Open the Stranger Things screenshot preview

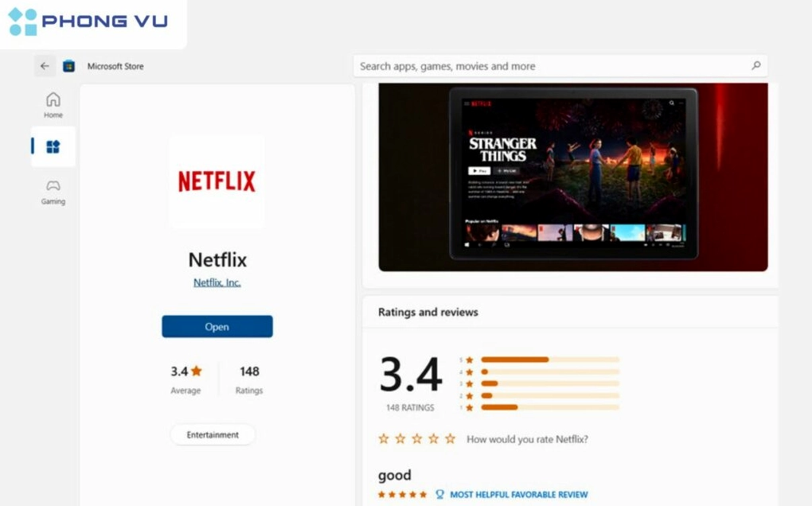pos(572,177)
